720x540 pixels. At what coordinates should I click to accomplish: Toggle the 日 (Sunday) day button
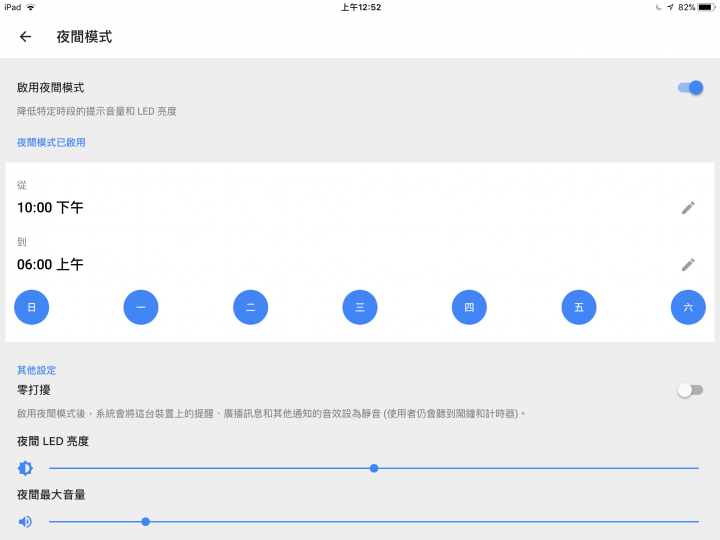point(32,307)
